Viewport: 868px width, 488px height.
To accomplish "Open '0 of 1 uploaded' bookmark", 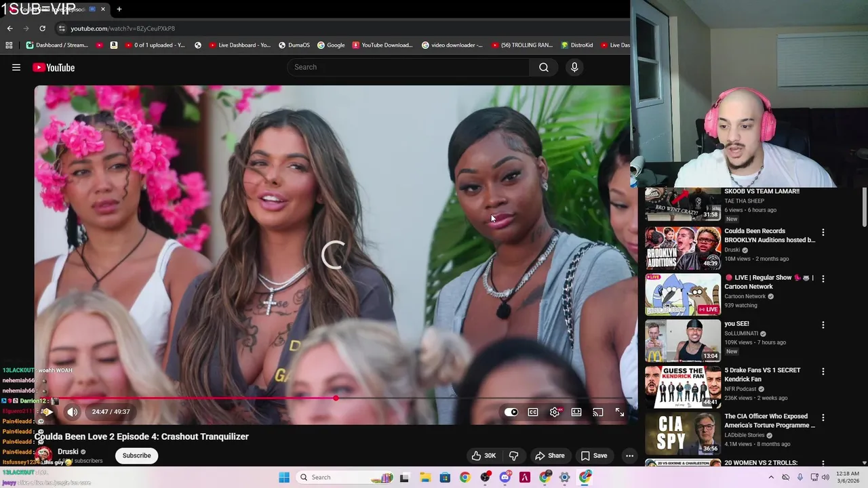I will tap(155, 45).
